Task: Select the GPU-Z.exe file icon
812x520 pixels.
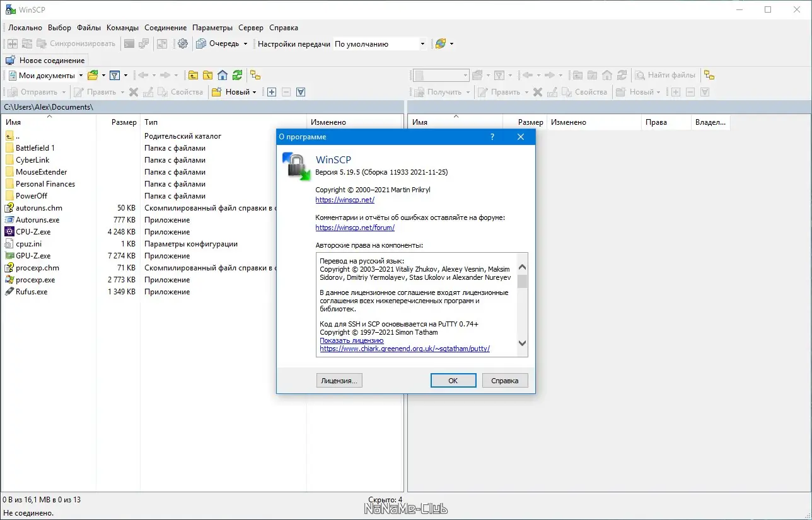Action: (x=9, y=256)
